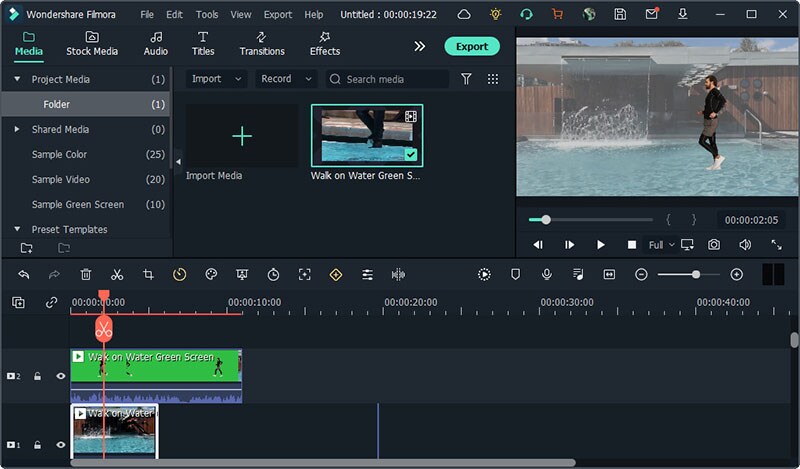Toggle the lock on track 1
The height and width of the screenshot is (469, 800).
pos(38,445)
